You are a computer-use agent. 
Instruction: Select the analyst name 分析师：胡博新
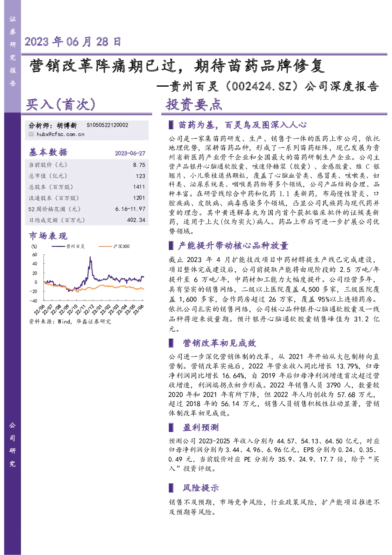click(x=53, y=125)
